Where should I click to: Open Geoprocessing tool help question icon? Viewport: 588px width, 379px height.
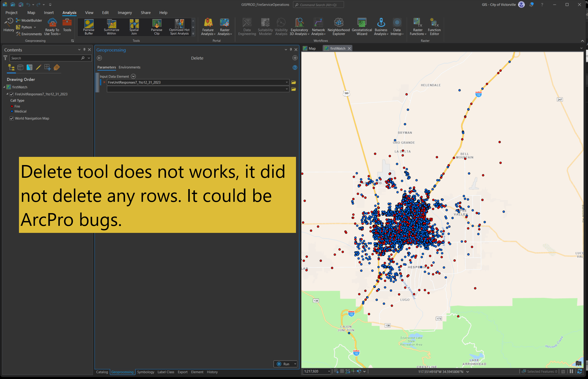click(x=295, y=68)
